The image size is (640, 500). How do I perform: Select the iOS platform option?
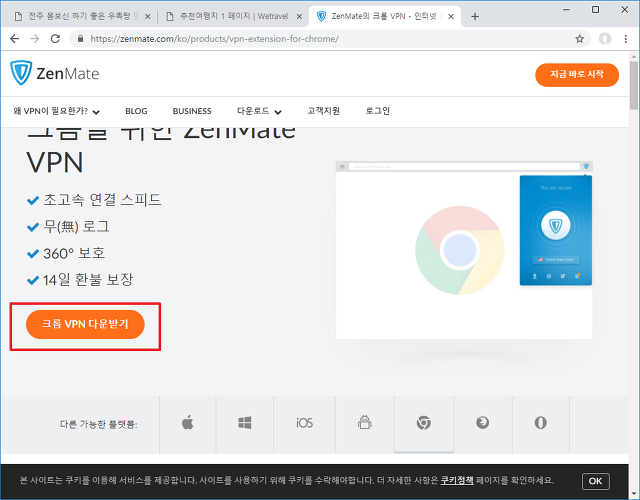(x=304, y=423)
